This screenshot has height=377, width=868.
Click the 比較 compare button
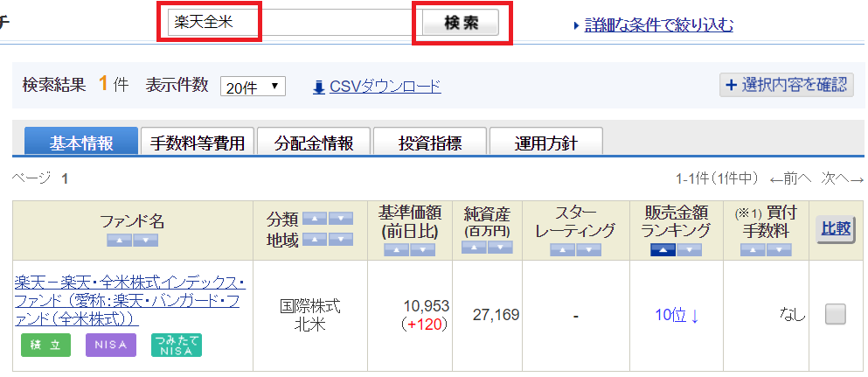(836, 228)
